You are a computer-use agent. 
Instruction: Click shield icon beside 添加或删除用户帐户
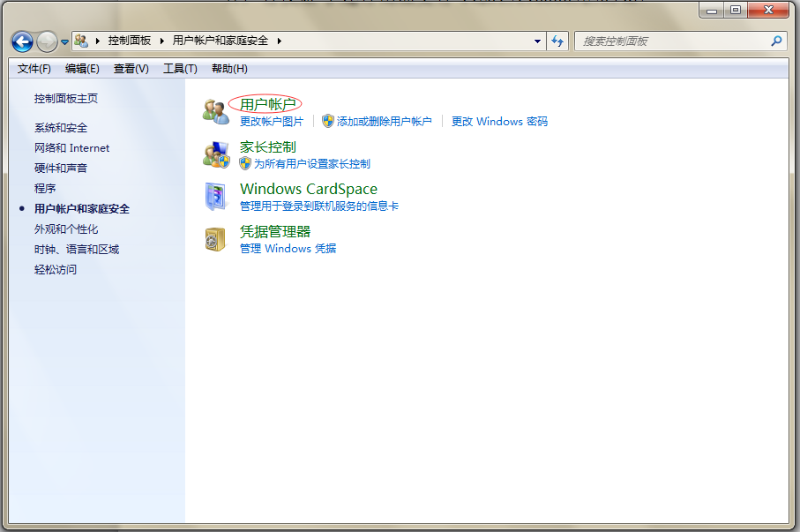coord(327,121)
